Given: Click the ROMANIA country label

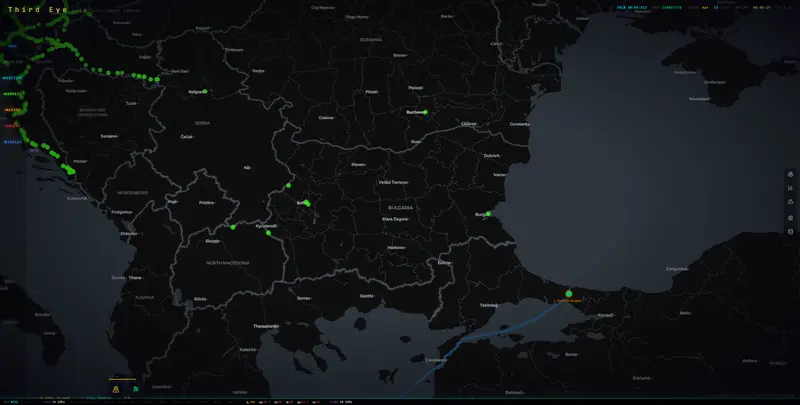Looking at the screenshot, I should [370, 39].
